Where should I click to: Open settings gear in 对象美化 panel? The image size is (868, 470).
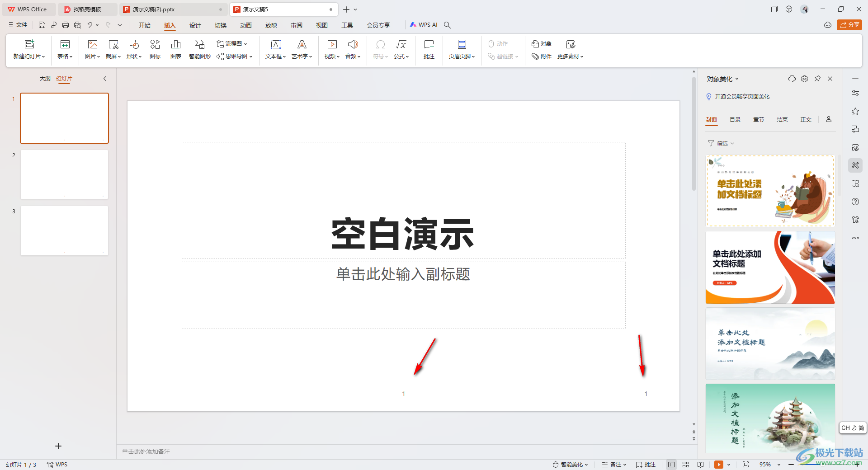point(804,79)
